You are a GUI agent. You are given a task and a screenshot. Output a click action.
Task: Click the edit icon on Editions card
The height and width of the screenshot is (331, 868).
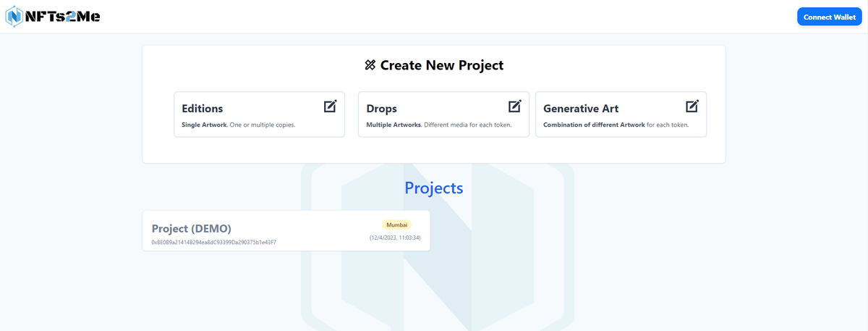point(330,106)
